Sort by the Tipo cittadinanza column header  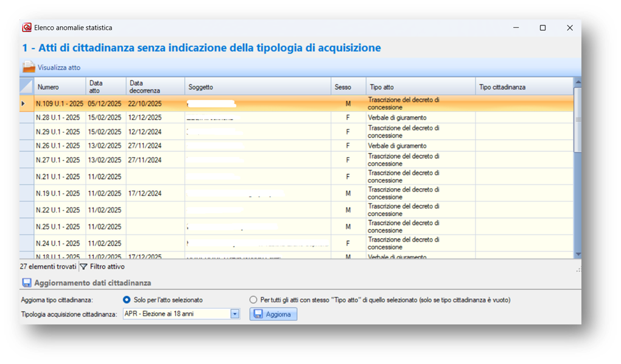pos(524,87)
